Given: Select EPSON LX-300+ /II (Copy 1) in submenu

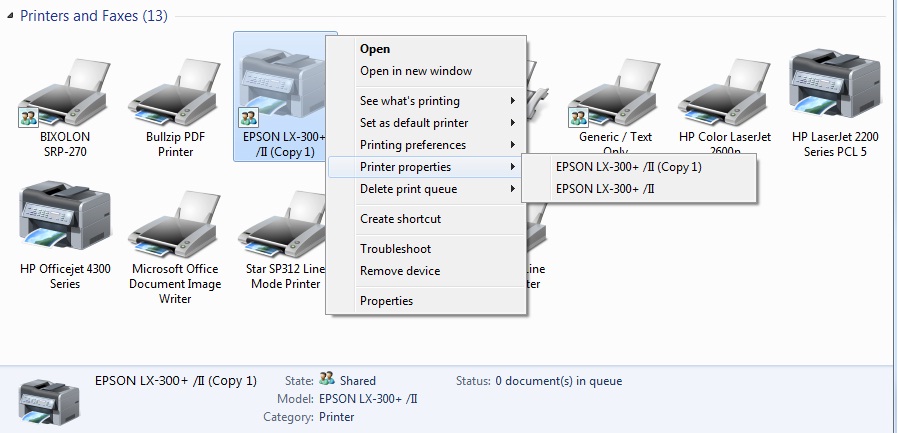Looking at the screenshot, I should tap(639, 167).
